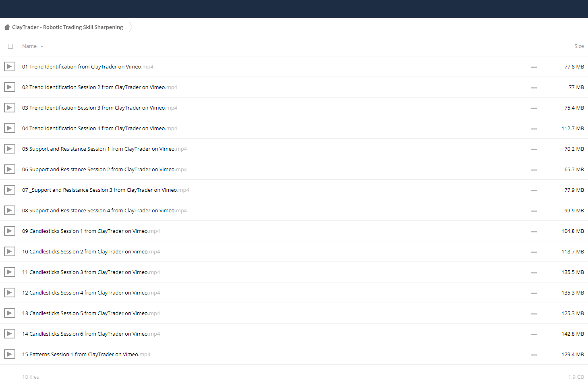Screen dimensions: 588x386
Task: Play icon for 08 Support and Resistance Session 4
Action: pyautogui.click(x=10, y=210)
